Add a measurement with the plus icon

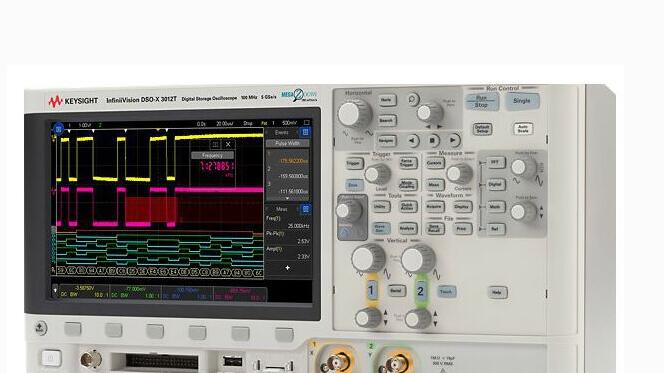pos(288,268)
